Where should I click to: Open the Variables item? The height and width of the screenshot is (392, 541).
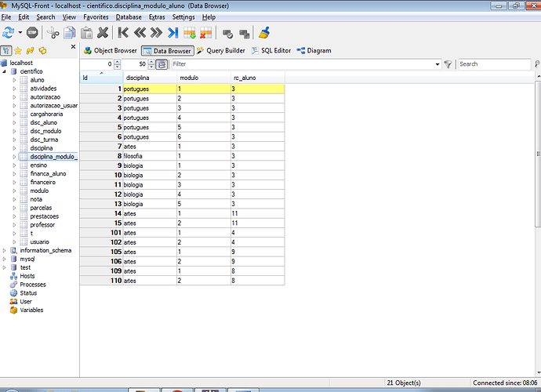click(31, 310)
